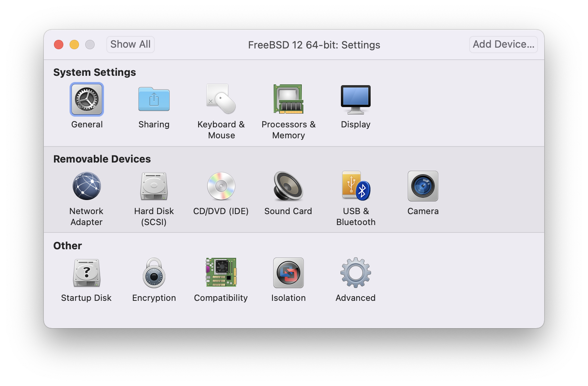Select the Startup Disk option
Screen dimensions: 588x386
(x=86, y=273)
